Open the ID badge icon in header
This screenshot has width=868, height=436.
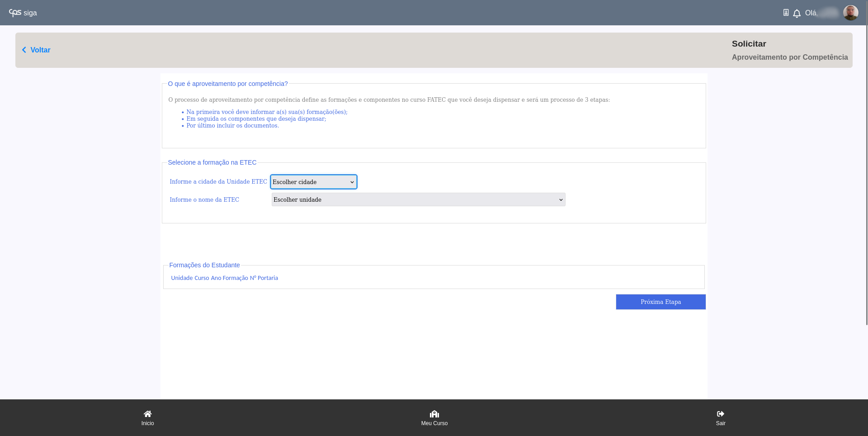tap(786, 13)
